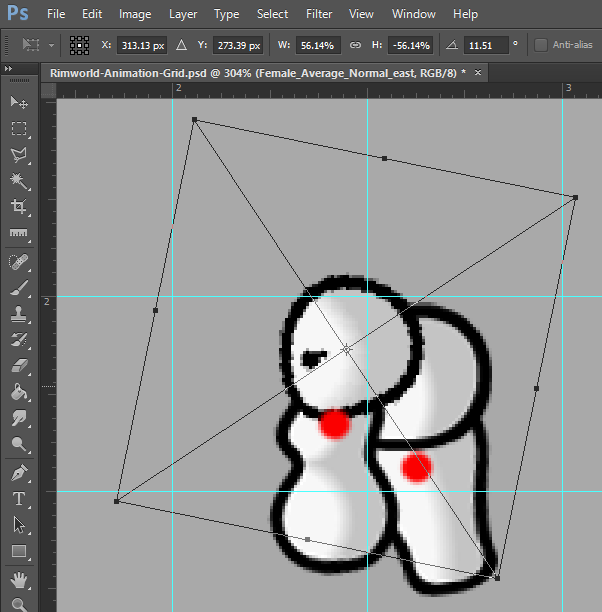Viewport: 602px width, 612px height.
Task: Open the Type menu
Action: tap(226, 14)
